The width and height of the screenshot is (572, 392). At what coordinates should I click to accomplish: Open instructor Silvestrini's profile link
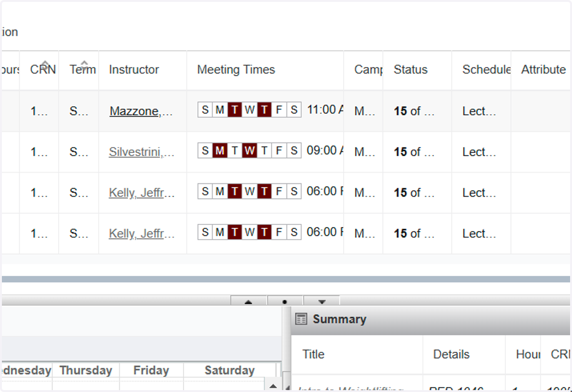point(142,152)
